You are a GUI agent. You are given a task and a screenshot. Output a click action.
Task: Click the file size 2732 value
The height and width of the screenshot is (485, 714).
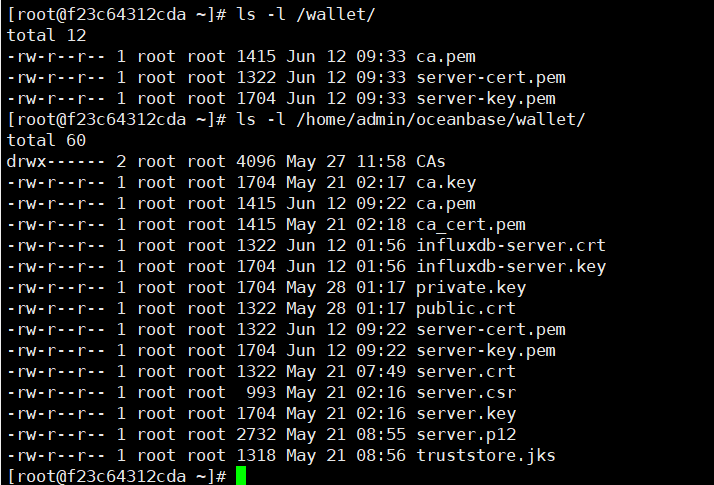[256, 434]
